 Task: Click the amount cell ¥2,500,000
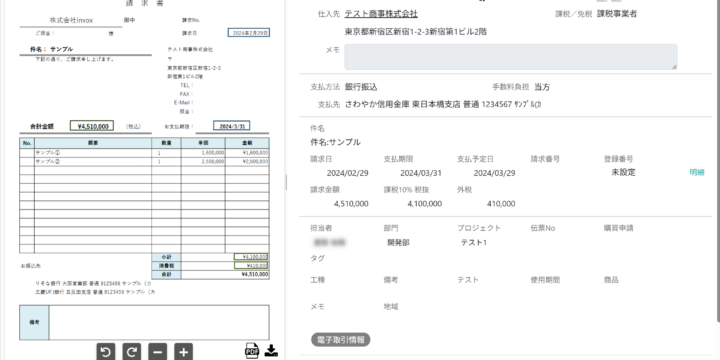255,162
